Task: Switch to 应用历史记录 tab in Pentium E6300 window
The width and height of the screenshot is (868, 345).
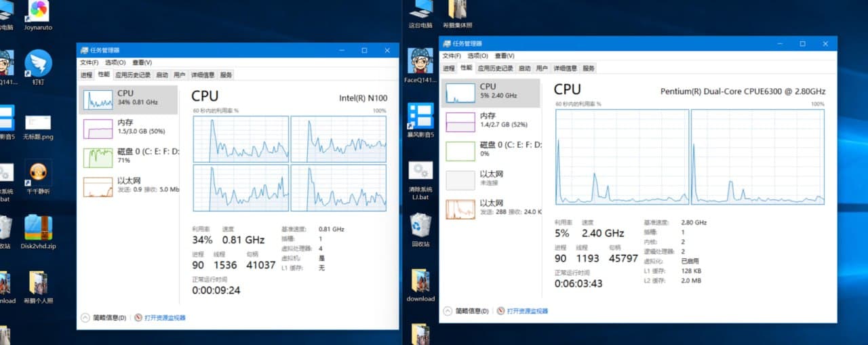Action: (495, 68)
